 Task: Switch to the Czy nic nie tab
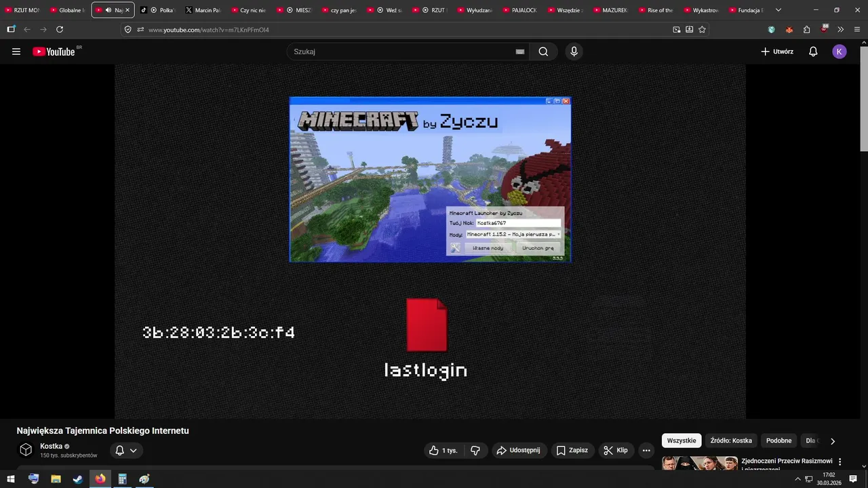(249, 10)
